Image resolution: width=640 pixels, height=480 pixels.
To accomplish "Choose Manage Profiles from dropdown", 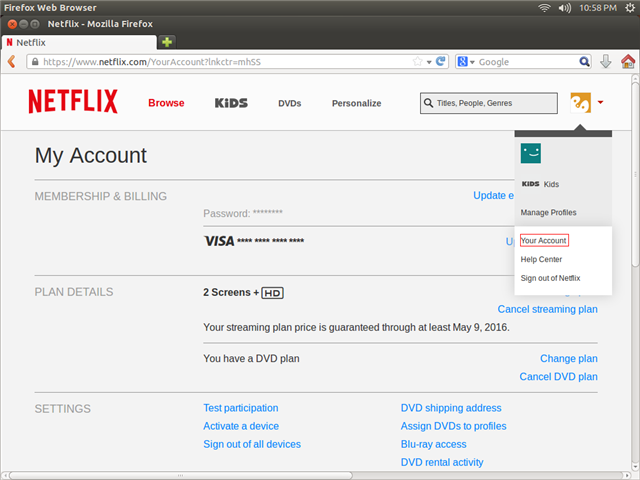I will click(548, 212).
